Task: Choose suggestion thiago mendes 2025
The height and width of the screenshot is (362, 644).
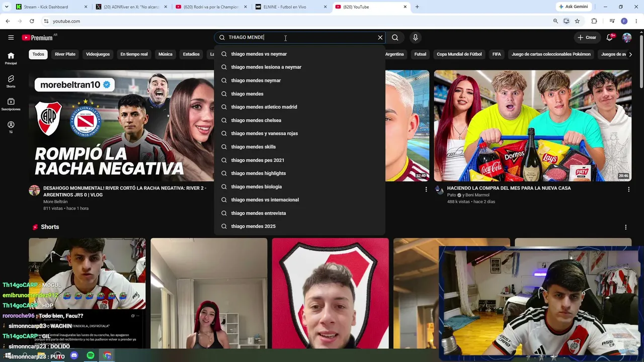Action: click(x=299, y=226)
